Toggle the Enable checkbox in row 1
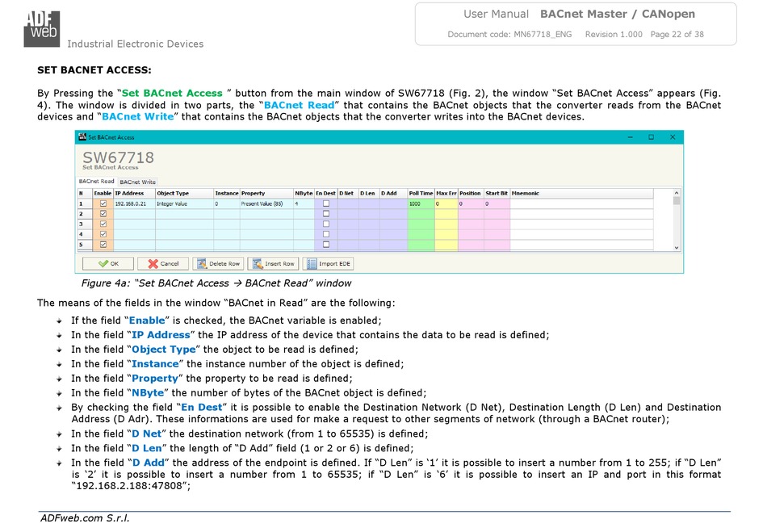The height and width of the screenshot is (532, 767). [x=103, y=203]
